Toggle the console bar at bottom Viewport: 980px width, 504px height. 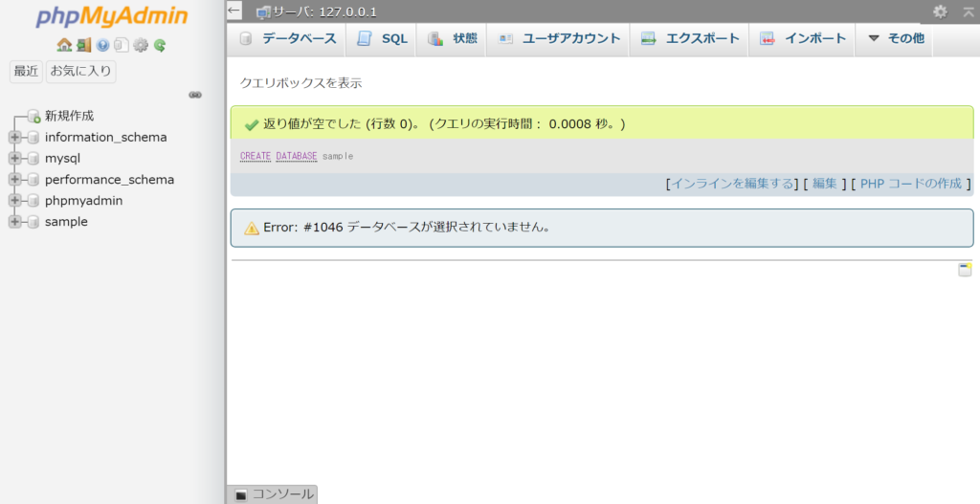click(x=275, y=494)
